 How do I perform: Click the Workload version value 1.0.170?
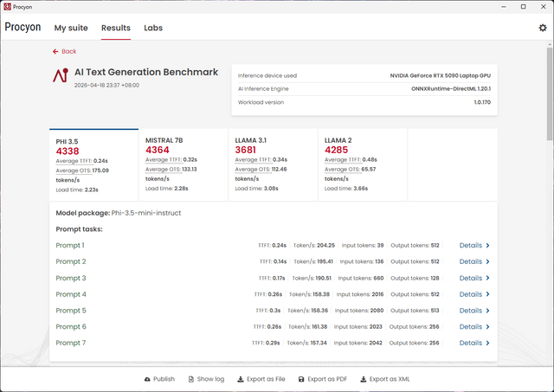pyautogui.click(x=482, y=102)
